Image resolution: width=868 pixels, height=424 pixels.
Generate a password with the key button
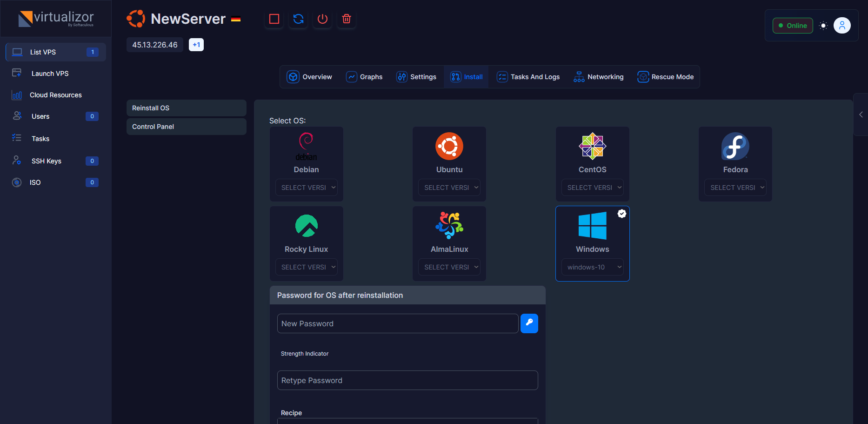tap(529, 323)
